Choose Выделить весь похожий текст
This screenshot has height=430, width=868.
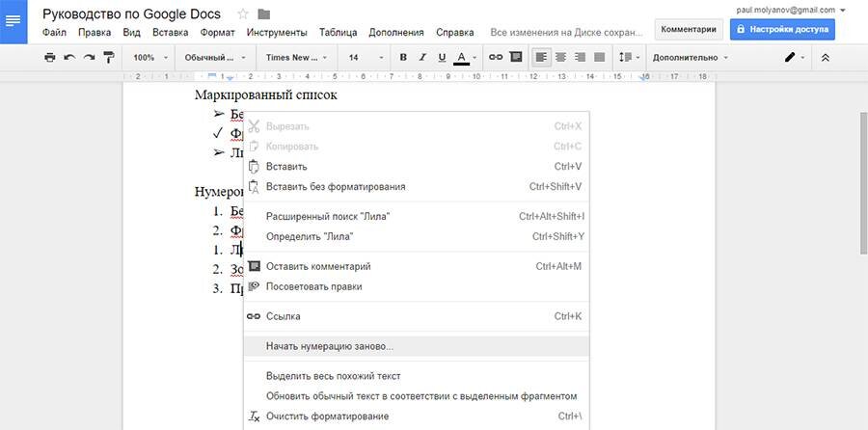click(x=417, y=376)
